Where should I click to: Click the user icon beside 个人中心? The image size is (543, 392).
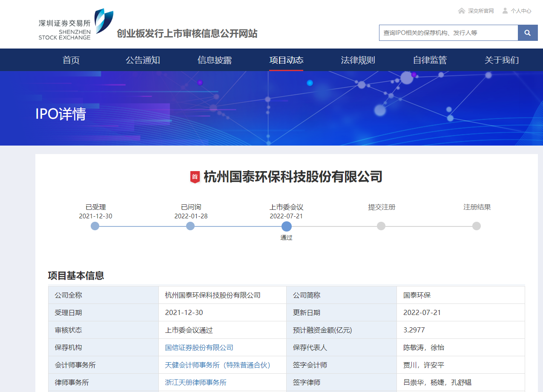[505, 11]
